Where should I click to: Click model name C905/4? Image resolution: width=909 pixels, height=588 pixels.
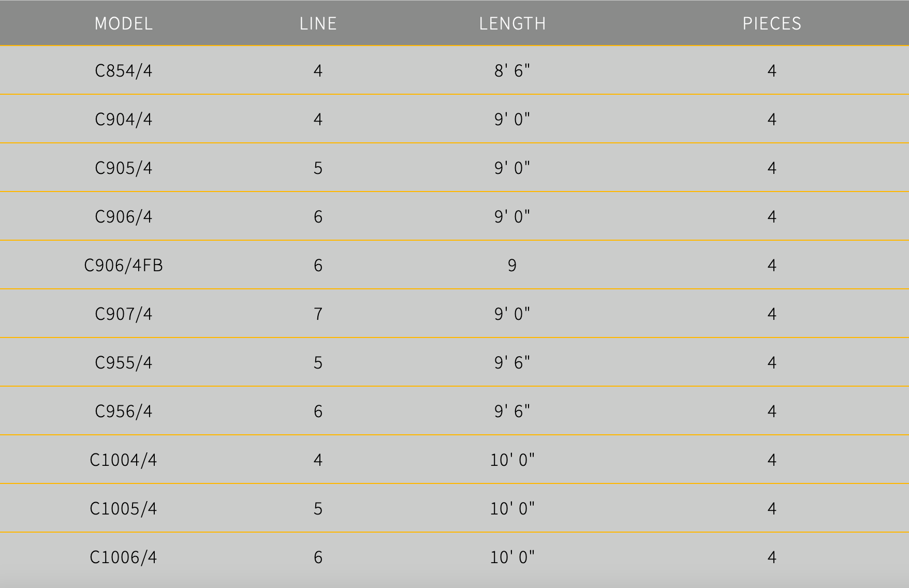point(124,168)
